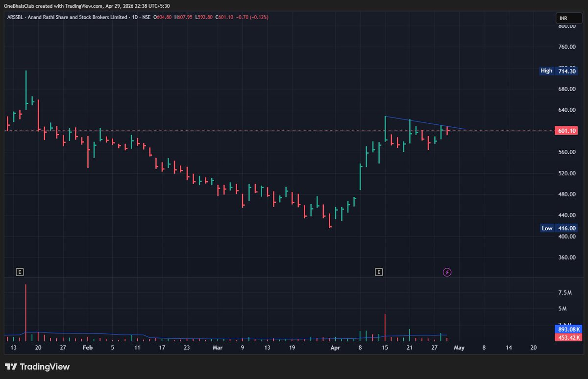This screenshot has height=379, width=588.
Task: Click the tallest volume bar in January
Action: tap(26, 312)
